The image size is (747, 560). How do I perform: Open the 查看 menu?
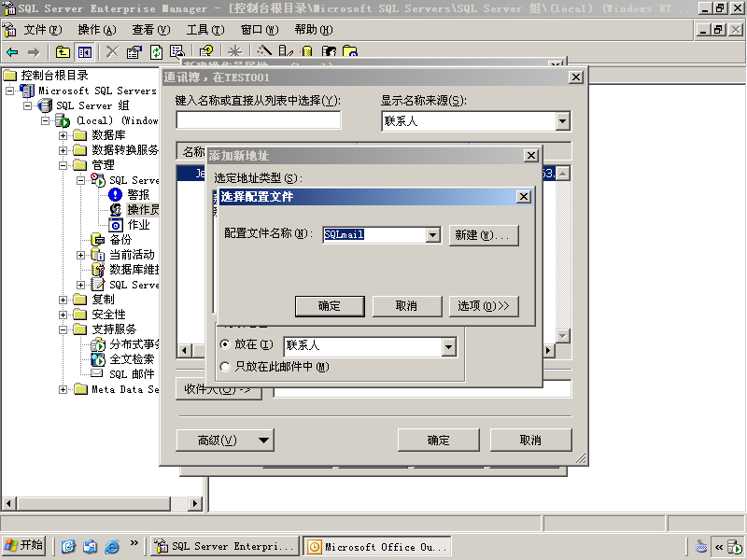coord(151,30)
